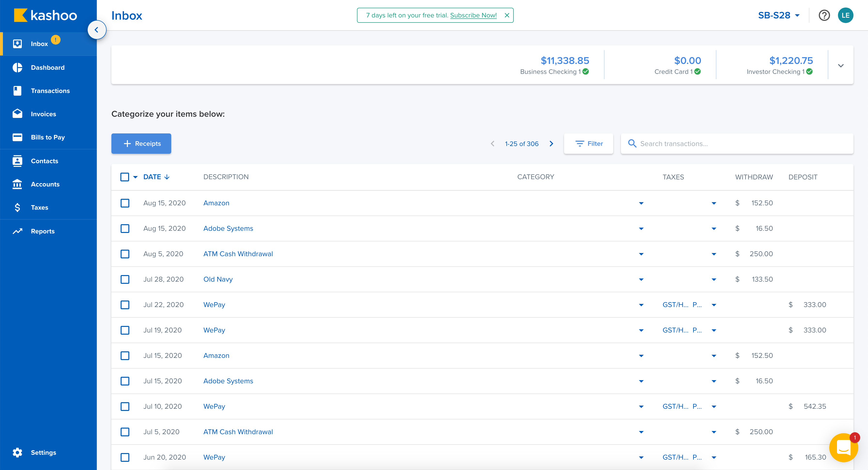Viewport: 868px width, 470px height.
Task: Check the Jul 10 WePay checkbox
Action: point(125,406)
